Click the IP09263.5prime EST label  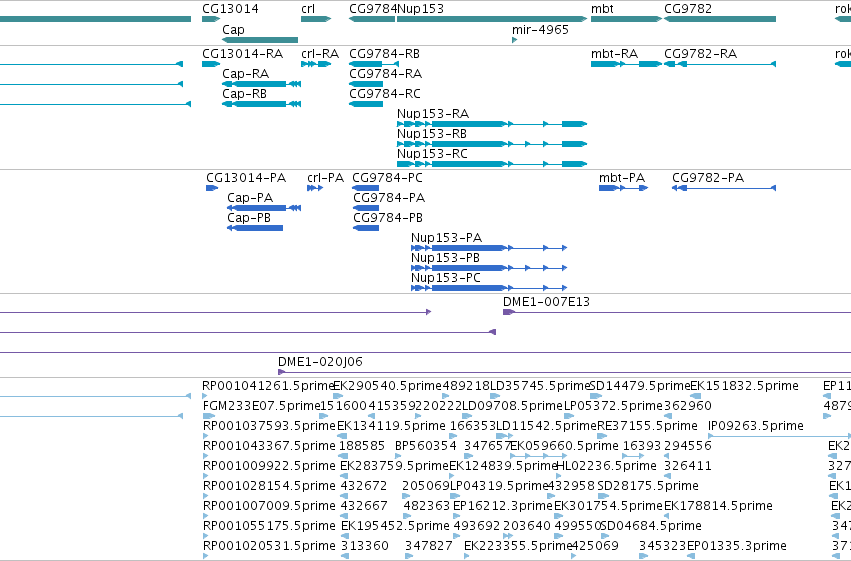755,426
